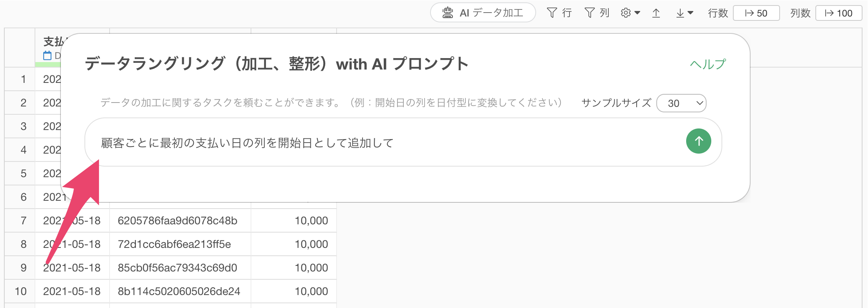Click the settings gear icon

pyautogui.click(x=626, y=13)
